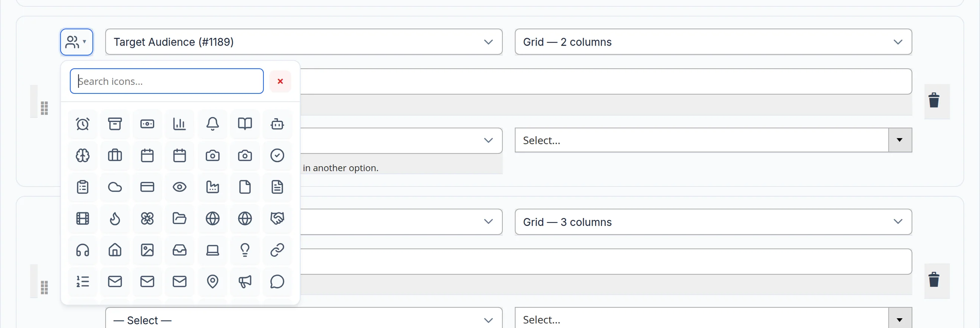Choose the headphones icon
The height and width of the screenshot is (328, 980).
point(83,250)
